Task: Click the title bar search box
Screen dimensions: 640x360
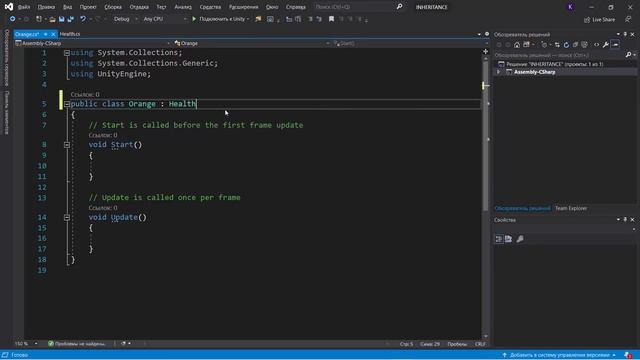Action: pyautogui.click(x=353, y=7)
